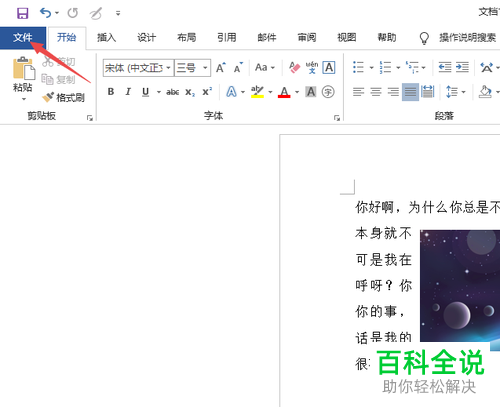This screenshot has height=407, width=500.
Task: Align text right
Action: (x=393, y=92)
